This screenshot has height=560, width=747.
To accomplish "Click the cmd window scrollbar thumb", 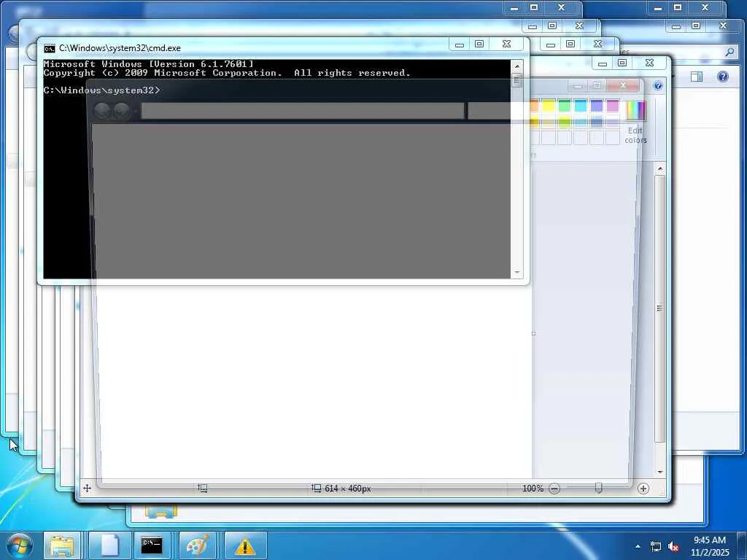I will pos(517,80).
